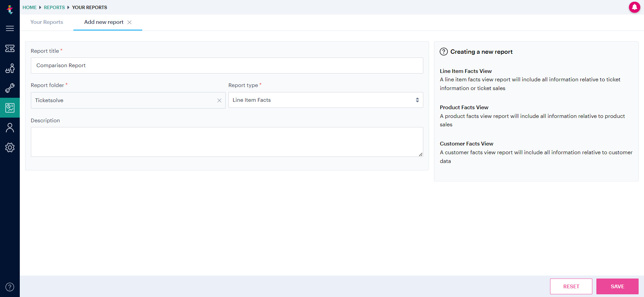Click the Description label
Screen dimensions: 644x297
45,121
